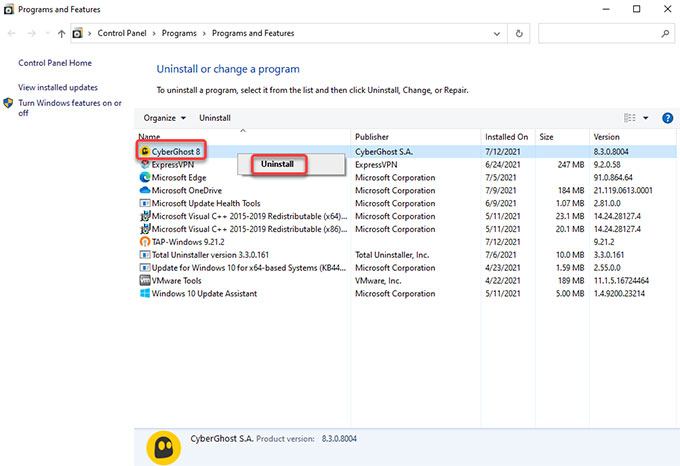This screenshot has height=466, width=680.
Task: Click icon of Update for Windows 10 KB44
Action: [x=145, y=267]
